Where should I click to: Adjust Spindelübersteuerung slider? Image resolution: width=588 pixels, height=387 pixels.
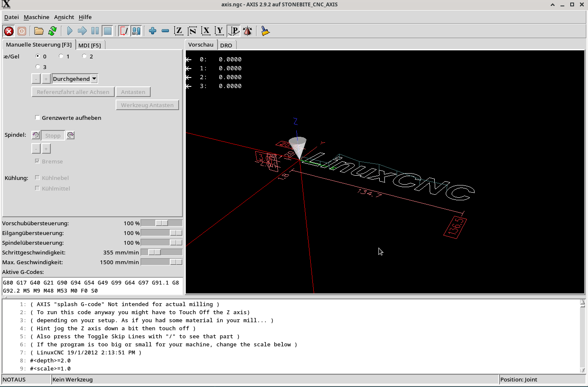point(162,243)
